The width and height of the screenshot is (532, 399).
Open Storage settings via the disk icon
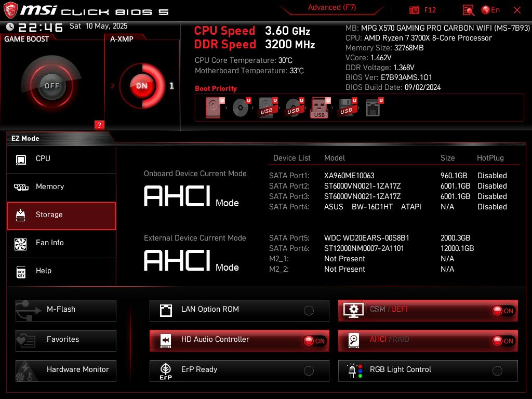(x=21, y=215)
